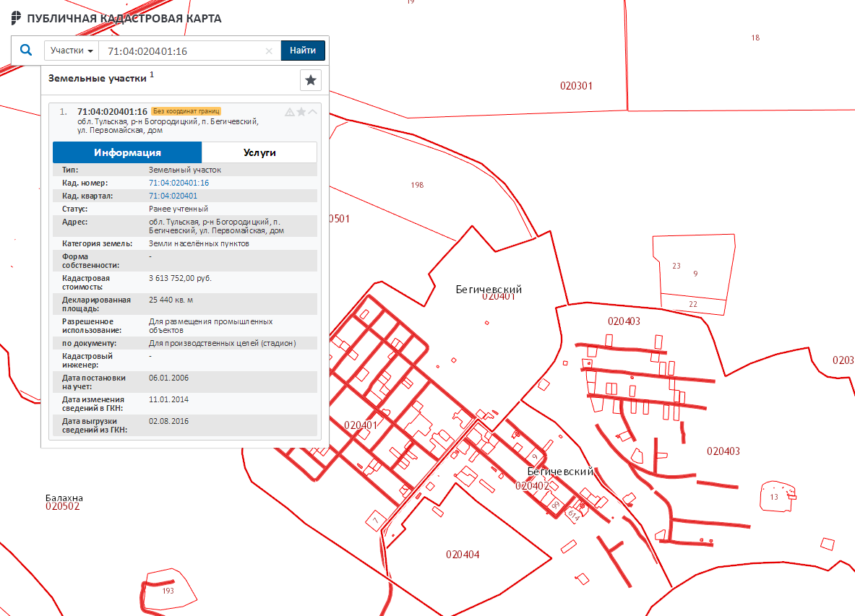This screenshot has width=855, height=616.
Task: Clear the search field with X
Action: pos(269,51)
